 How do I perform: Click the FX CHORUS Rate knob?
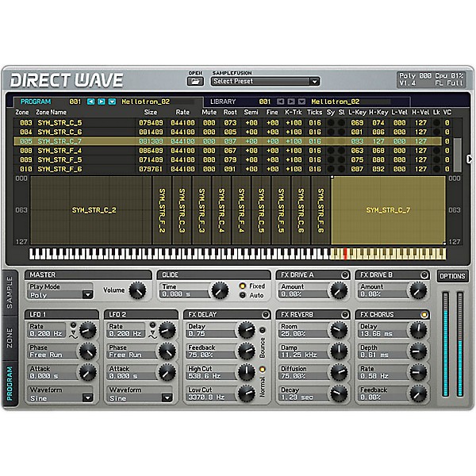pos(418,372)
